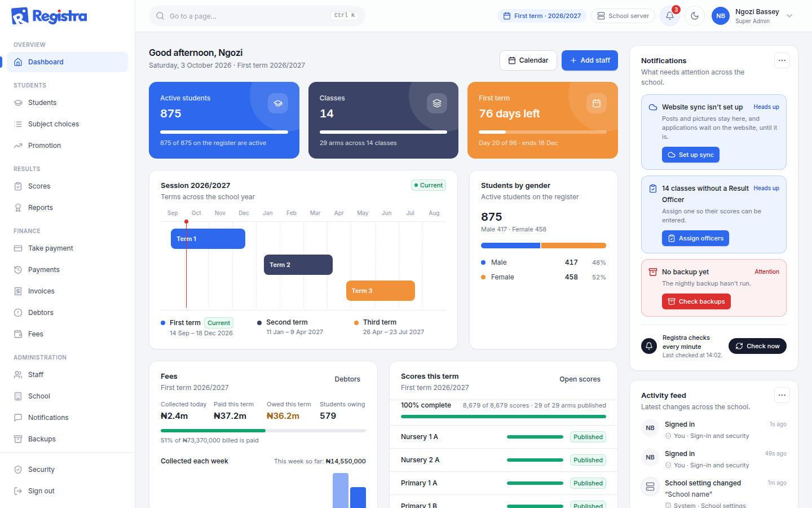Click the Female legend row
812x508 pixels.
click(x=544, y=277)
